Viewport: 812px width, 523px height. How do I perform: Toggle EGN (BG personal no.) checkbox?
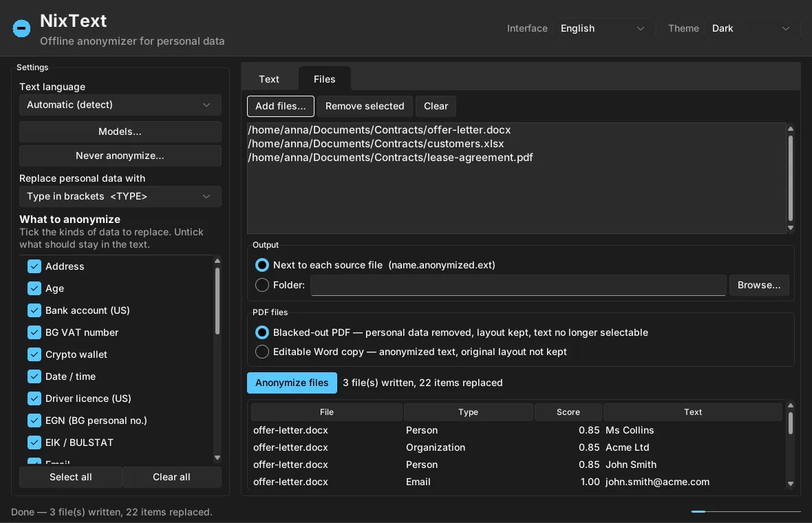pyautogui.click(x=34, y=420)
